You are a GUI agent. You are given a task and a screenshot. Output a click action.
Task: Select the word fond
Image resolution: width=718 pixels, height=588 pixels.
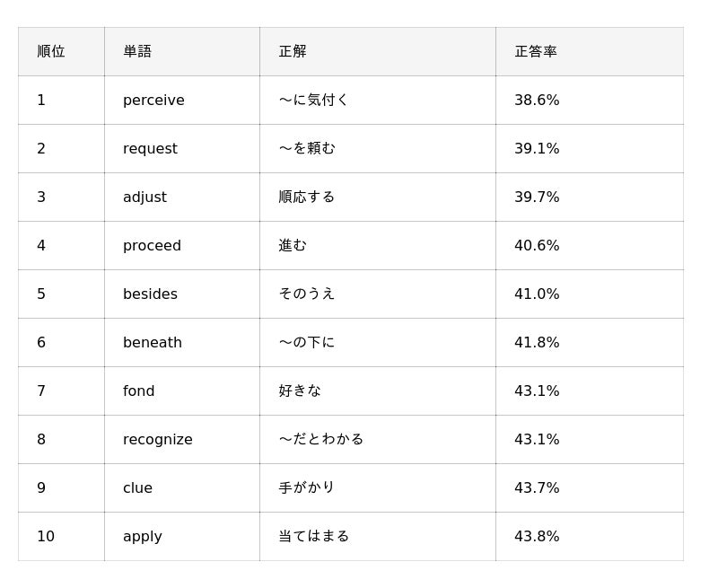(x=139, y=391)
